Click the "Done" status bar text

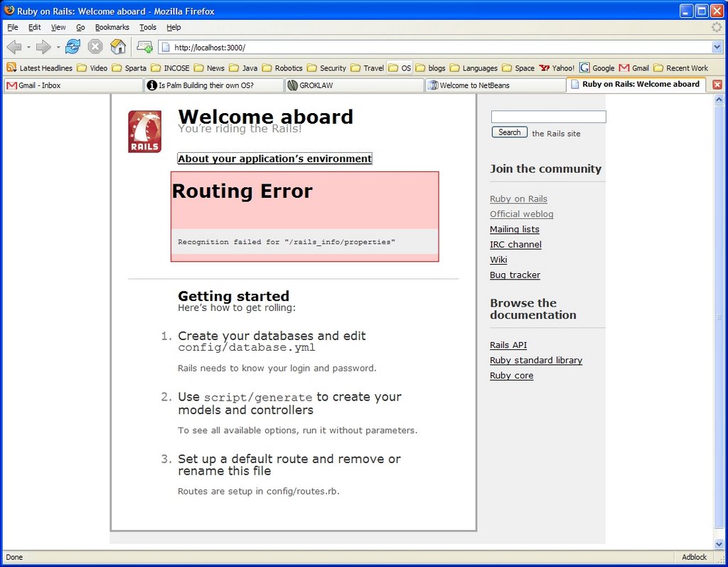pos(14,557)
